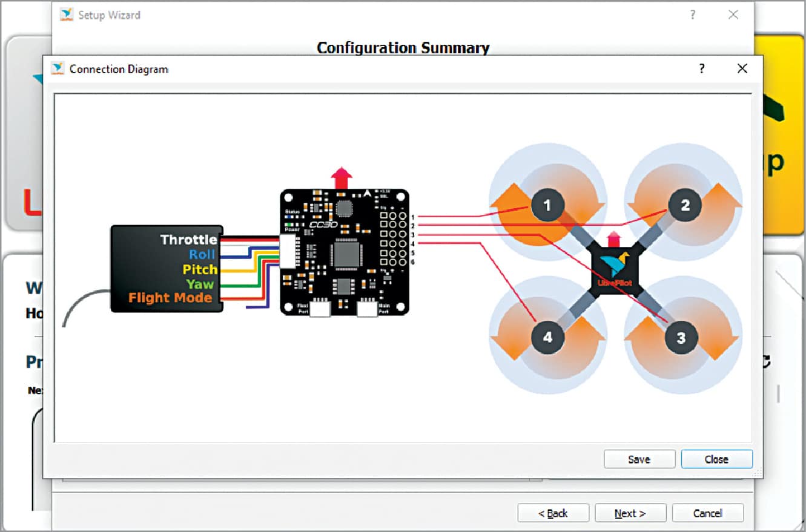Go back in the Setup Wizard
This screenshot has height=532, width=806.
click(553, 513)
